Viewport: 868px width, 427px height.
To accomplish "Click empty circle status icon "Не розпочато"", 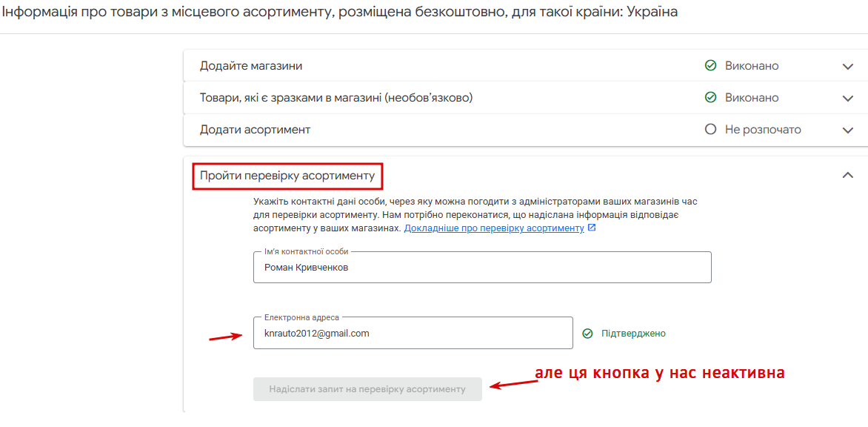I will coord(710,130).
